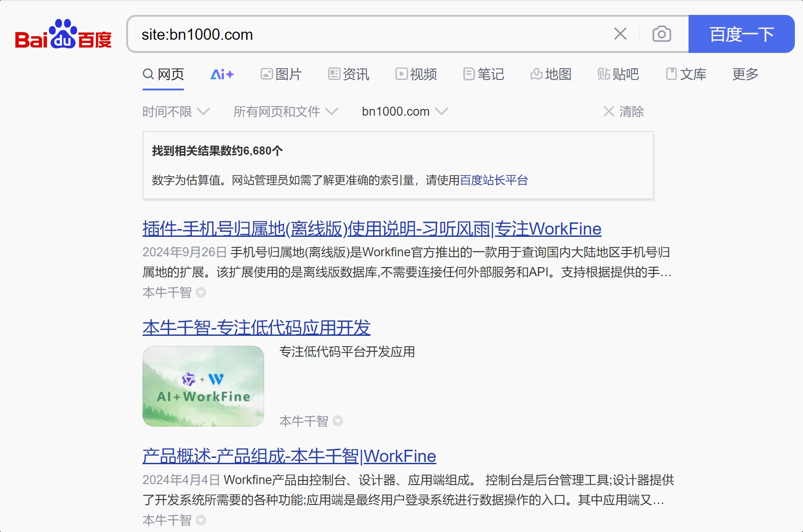Viewport: 803px width, 532px height.
Task: Expand the 时间不限 filter dropdown
Action: point(176,112)
